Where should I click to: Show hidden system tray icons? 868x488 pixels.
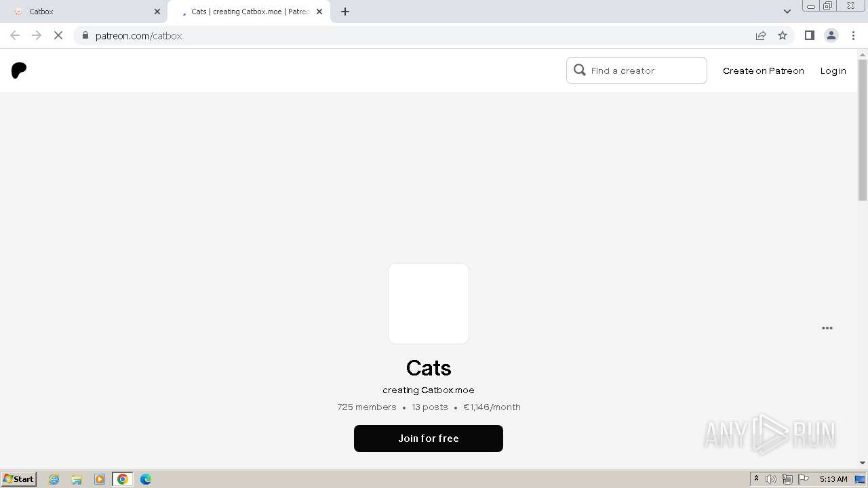(756, 479)
